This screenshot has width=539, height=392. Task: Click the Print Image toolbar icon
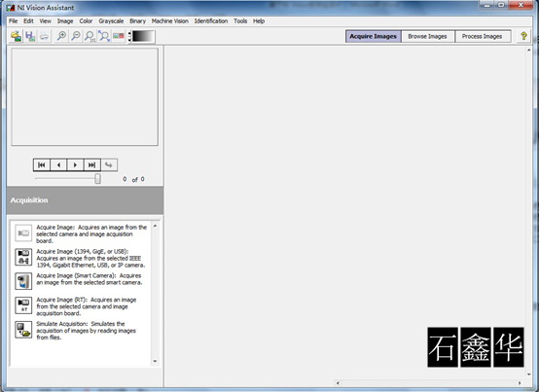(x=44, y=36)
